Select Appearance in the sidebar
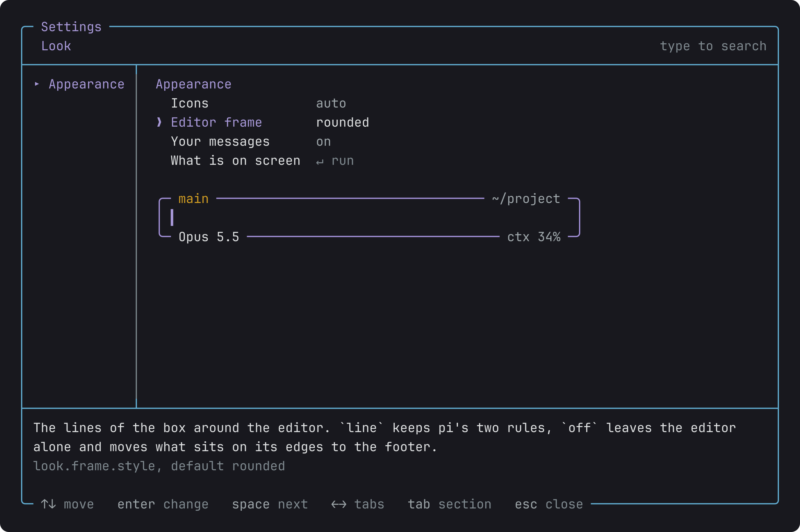Image resolution: width=800 pixels, height=532 pixels. [87, 84]
